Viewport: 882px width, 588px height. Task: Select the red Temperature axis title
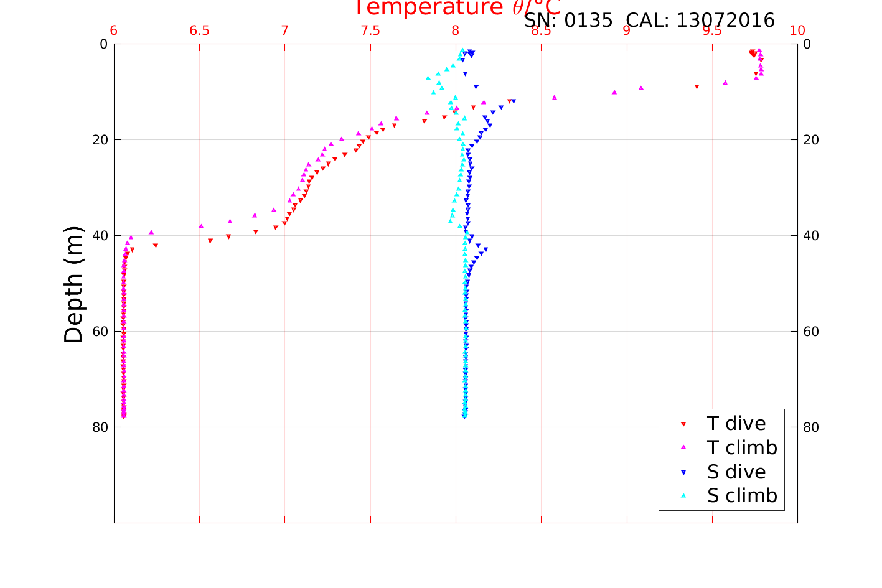[457, 7]
